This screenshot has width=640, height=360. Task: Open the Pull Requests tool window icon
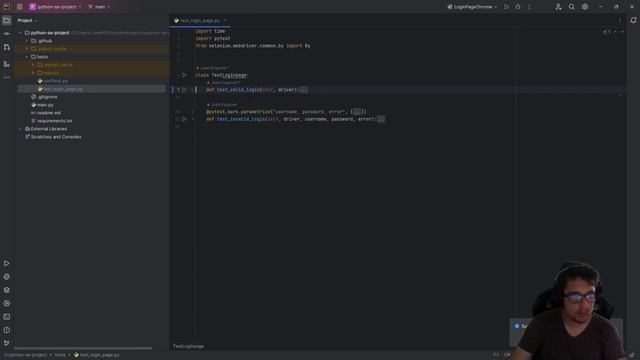click(7, 48)
